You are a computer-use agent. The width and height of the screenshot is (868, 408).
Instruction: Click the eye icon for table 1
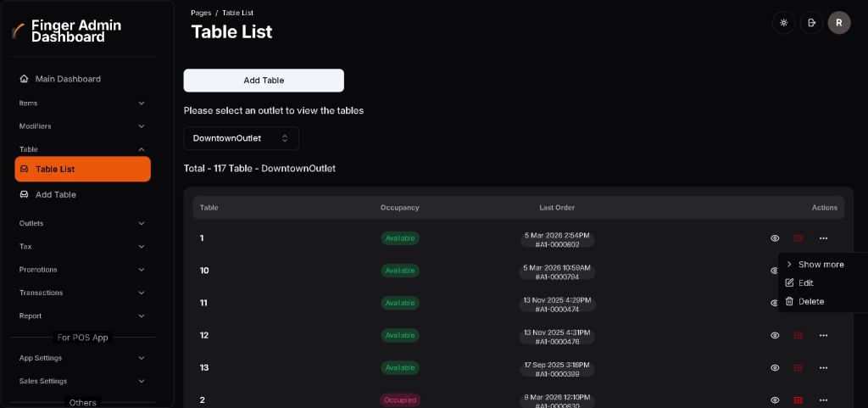775,238
